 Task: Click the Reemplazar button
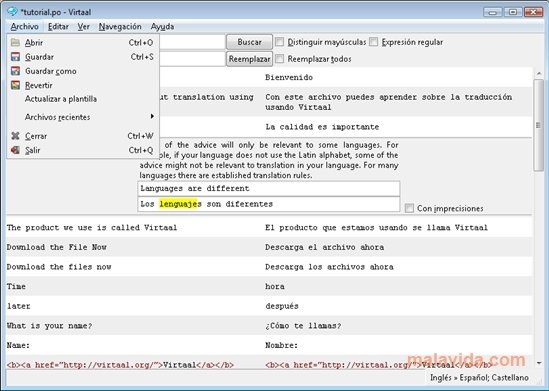[249, 59]
